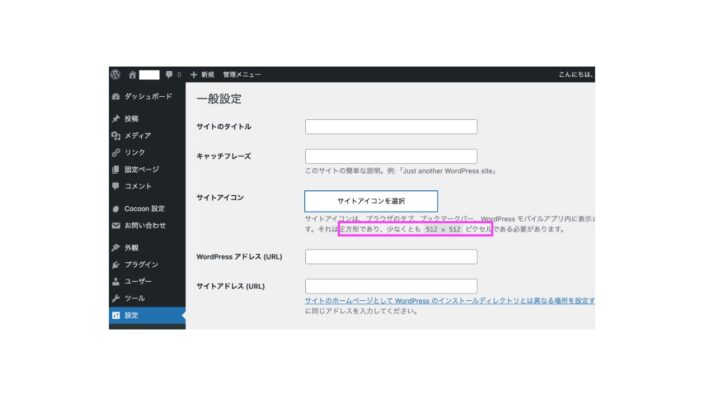Click the コメント speech bubble icon
This screenshot has height=396, width=704.
point(116,186)
